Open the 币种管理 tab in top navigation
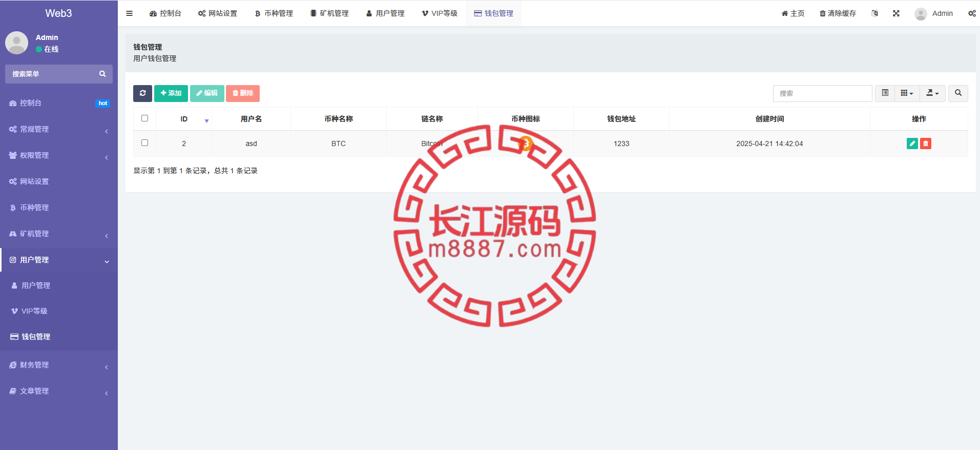Screen dimensions: 980x450 pos(274,13)
